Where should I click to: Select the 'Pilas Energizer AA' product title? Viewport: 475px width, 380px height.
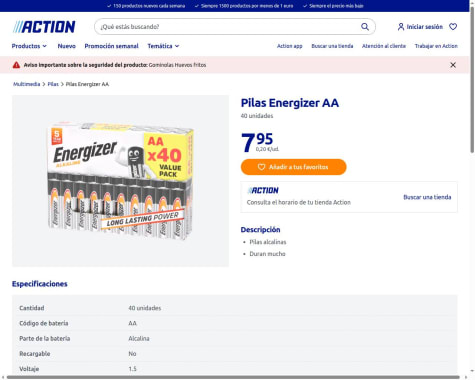pos(290,103)
